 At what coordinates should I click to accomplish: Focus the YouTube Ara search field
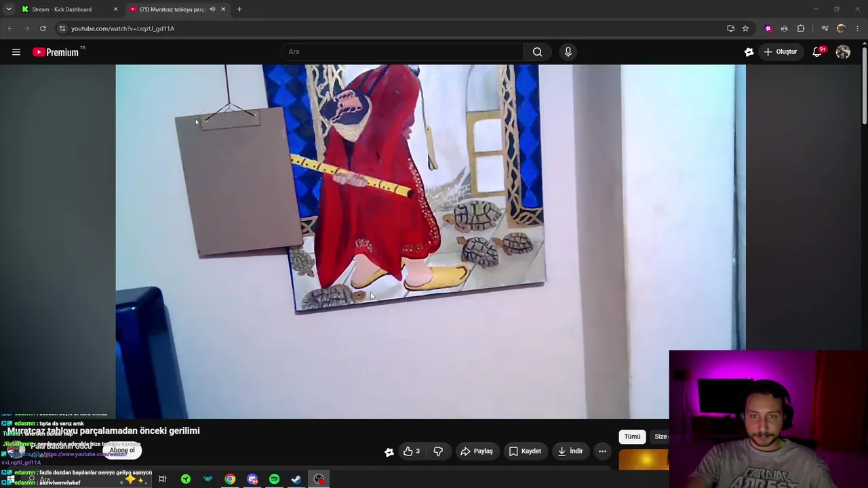(403, 52)
